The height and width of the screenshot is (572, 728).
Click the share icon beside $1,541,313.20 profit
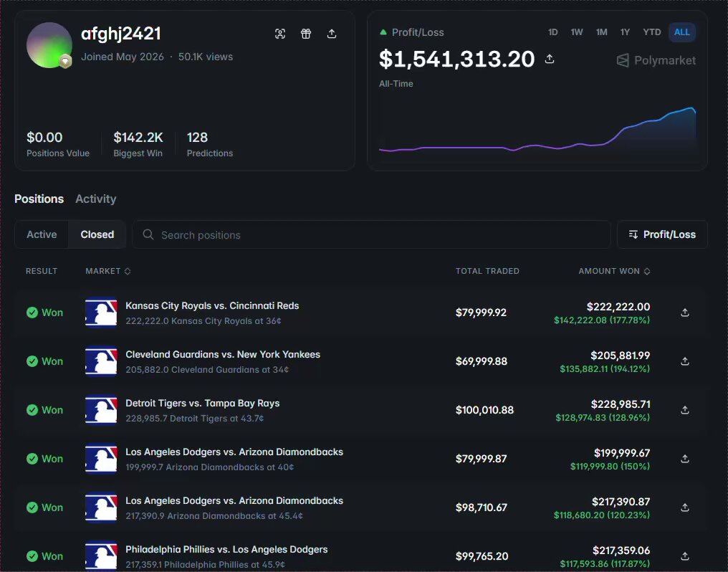pyautogui.click(x=550, y=59)
